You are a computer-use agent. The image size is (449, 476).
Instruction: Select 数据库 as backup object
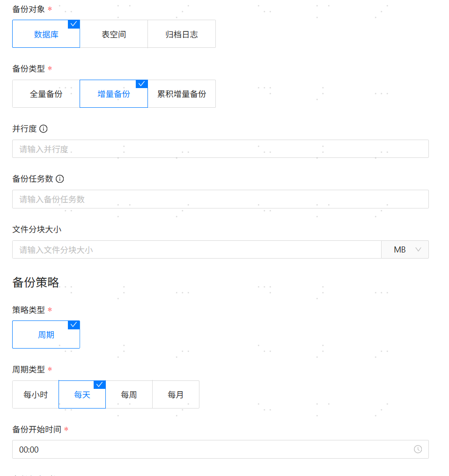tap(46, 34)
